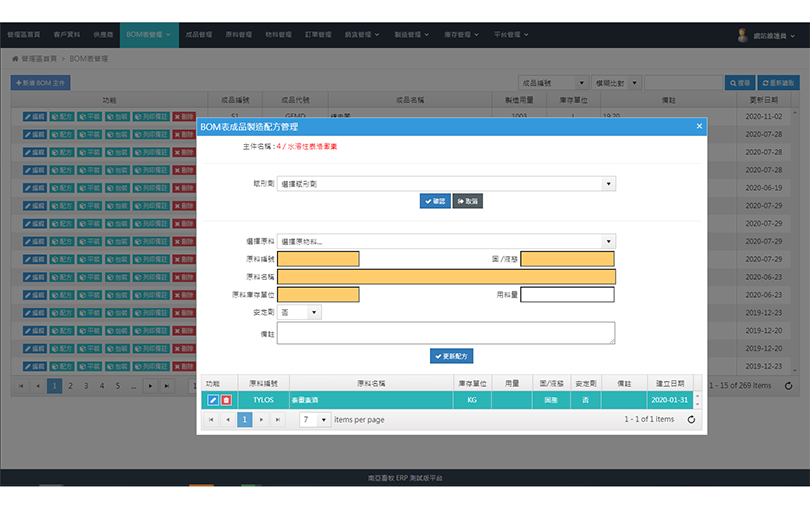
Task: Expand the 銷貨管理 menu
Action: (362, 35)
